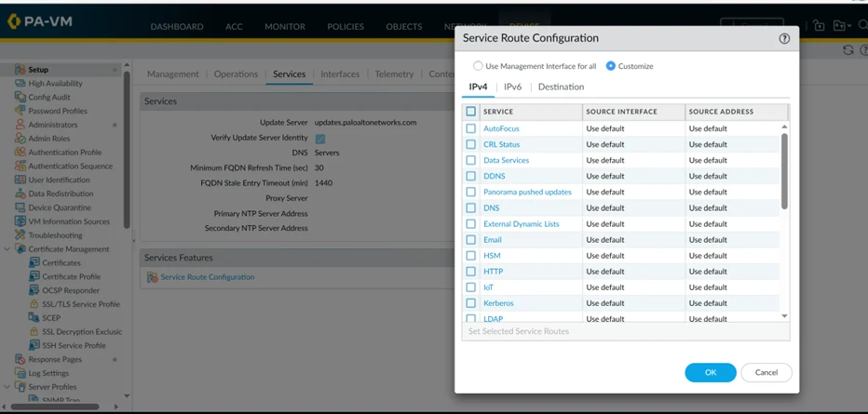The width and height of the screenshot is (868, 414).
Task: Click the service list scroll-up arrow
Action: pyautogui.click(x=784, y=127)
